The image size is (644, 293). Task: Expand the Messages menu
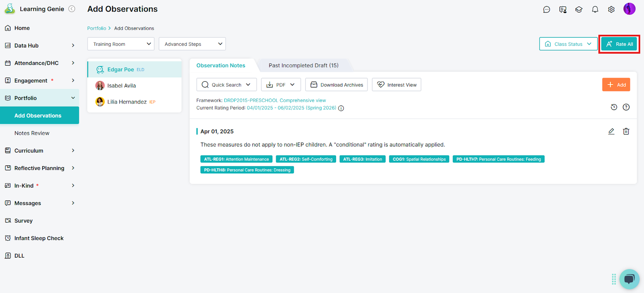[39, 203]
